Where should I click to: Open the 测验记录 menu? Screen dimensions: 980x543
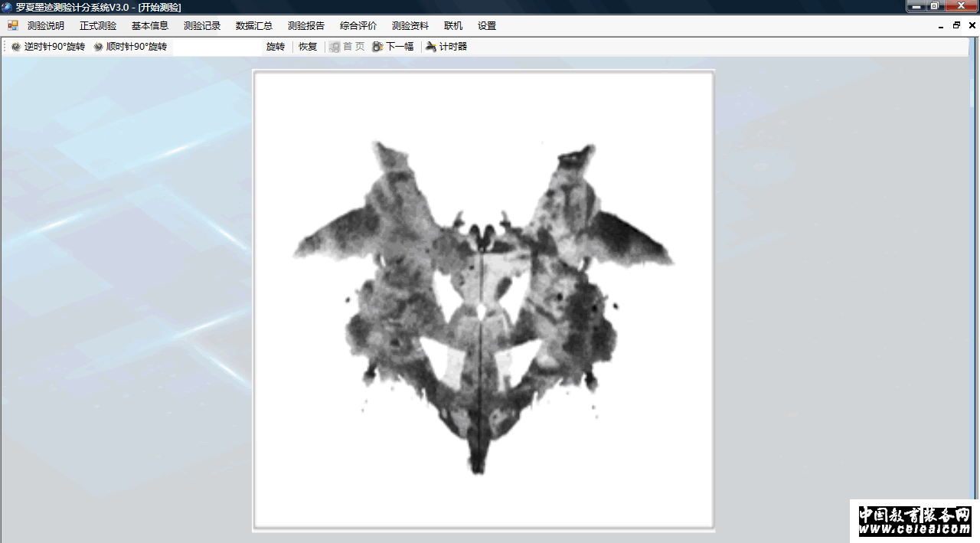(x=202, y=25)
